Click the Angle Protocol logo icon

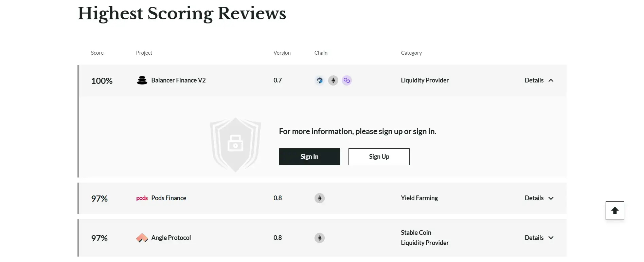[x=142, y=238]
